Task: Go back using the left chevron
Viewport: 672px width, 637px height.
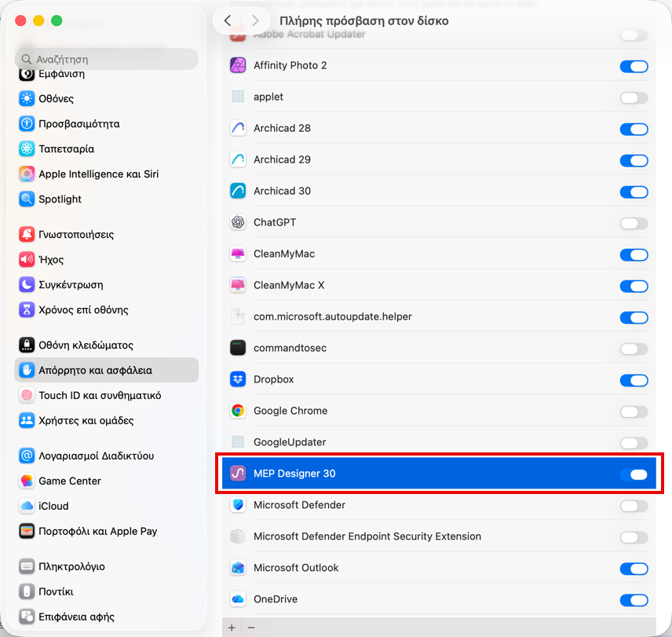Action: [228, 20]
